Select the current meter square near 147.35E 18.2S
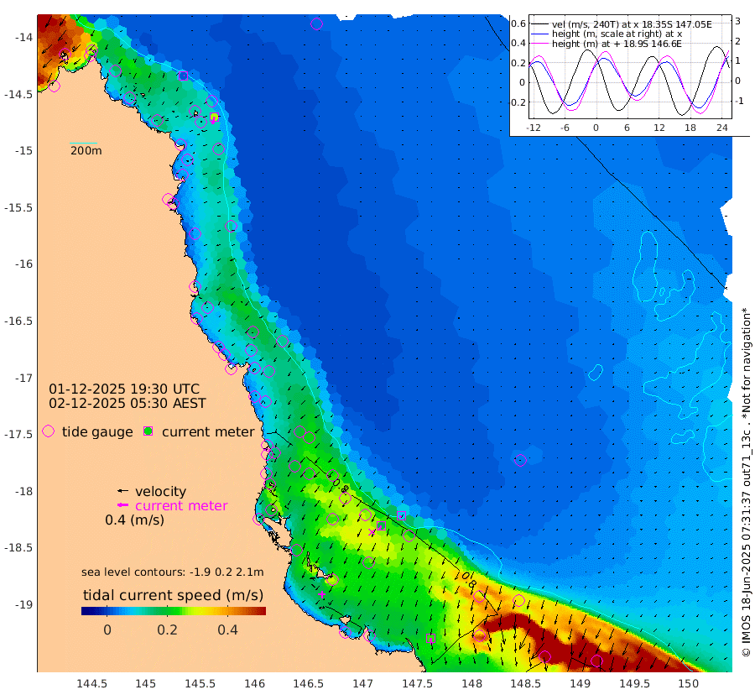Image resolution: width=755 pixels, height=700 pixels. 401,515
